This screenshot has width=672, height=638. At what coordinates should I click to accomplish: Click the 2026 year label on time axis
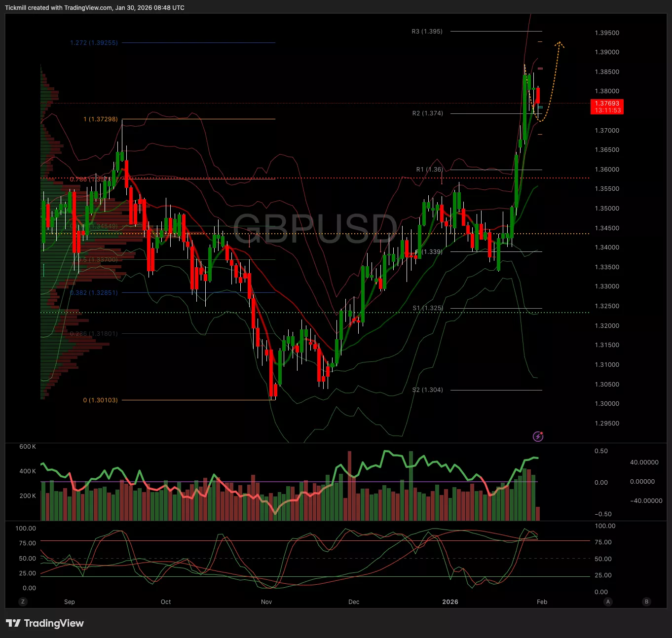point(450,602)
